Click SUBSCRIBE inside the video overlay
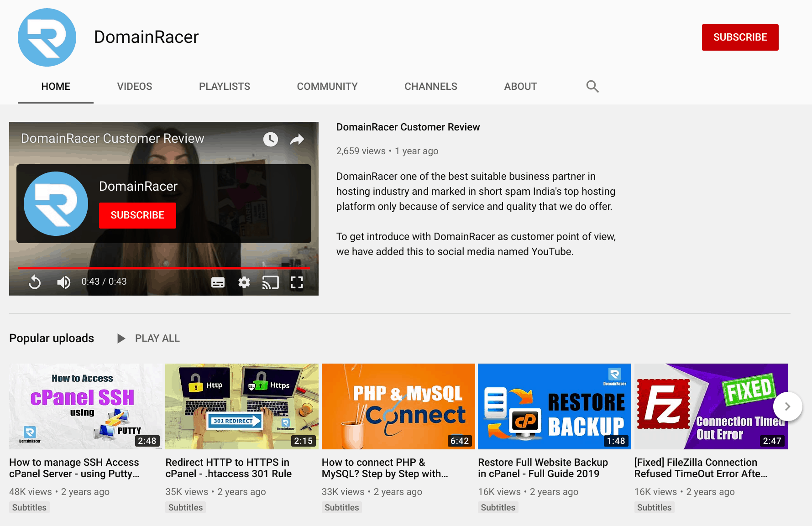 point(137,215)
